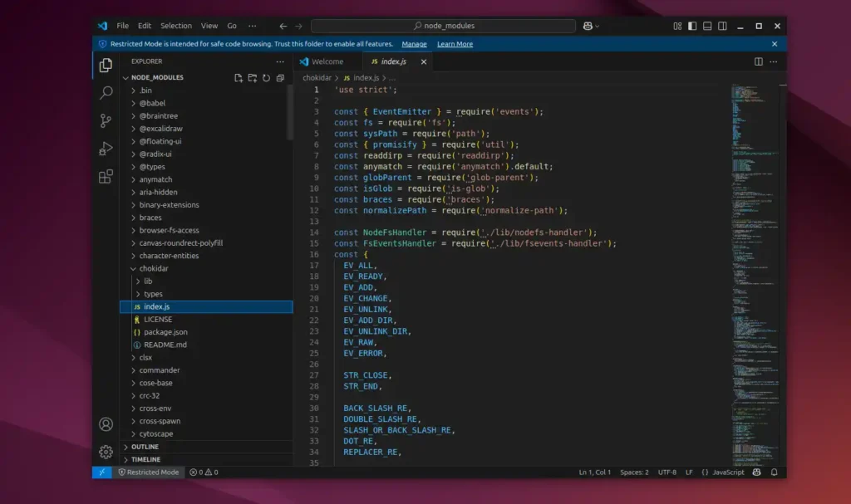
Task: Open the notifications bell
Action: 774,472
